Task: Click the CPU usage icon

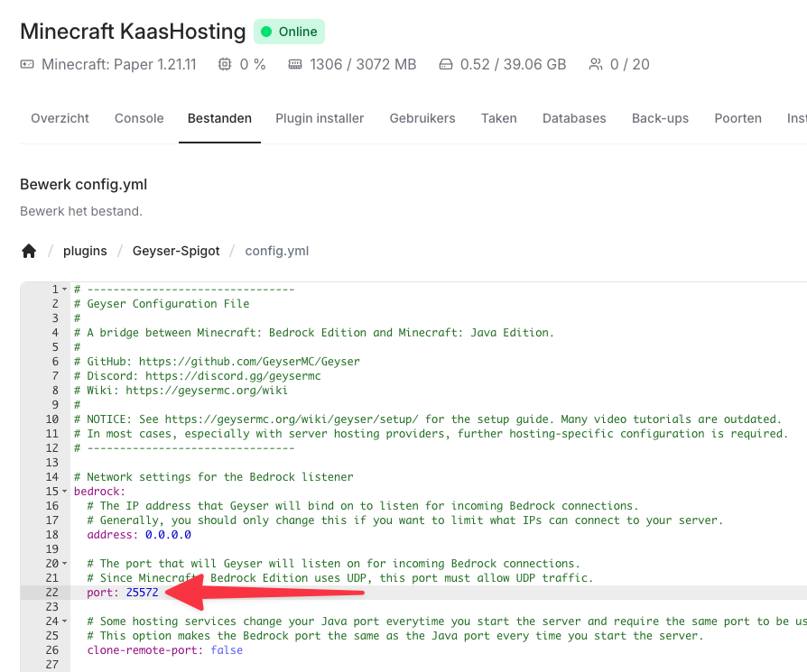Action: pyautogui.click(x=225, y=64)
